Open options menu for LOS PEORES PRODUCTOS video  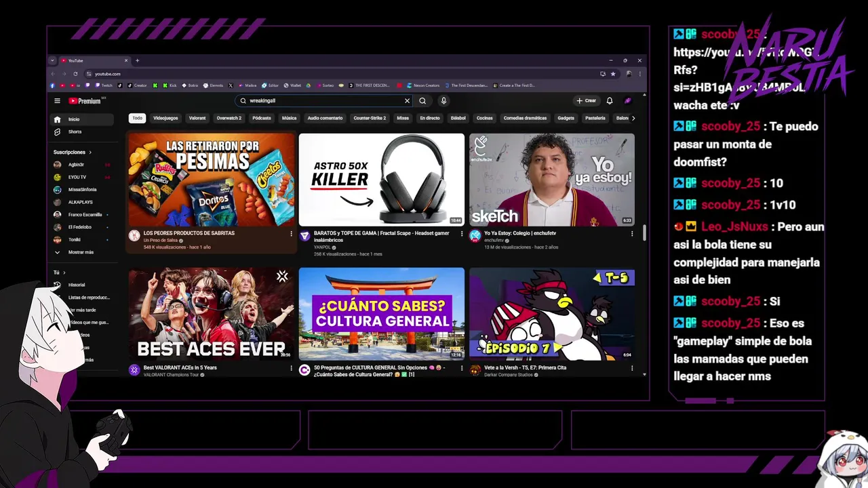click(292, 234)
